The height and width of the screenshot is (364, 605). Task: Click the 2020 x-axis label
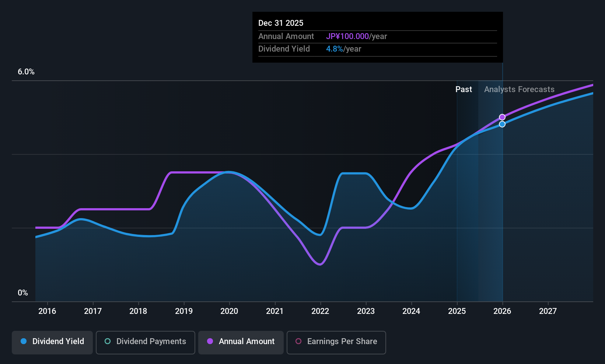pos(229,311)
